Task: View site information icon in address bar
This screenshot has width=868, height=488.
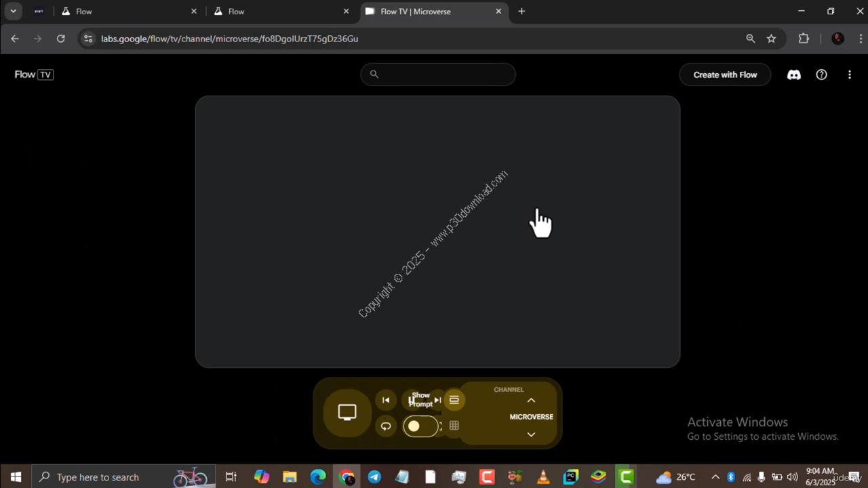Action: coord(87,39)
